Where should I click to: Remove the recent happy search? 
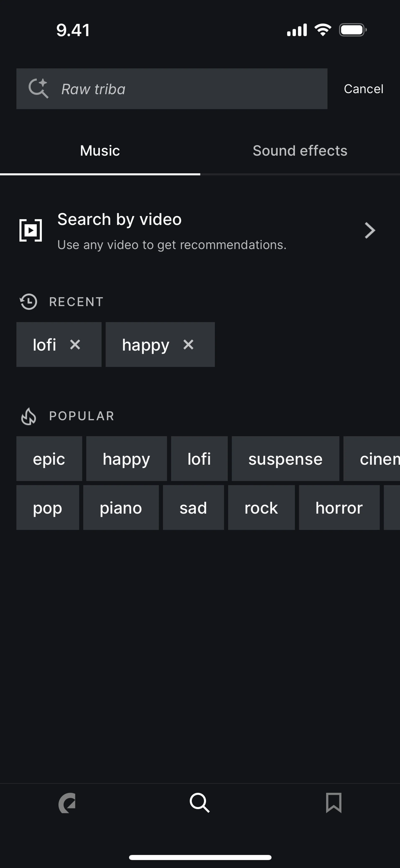tap(188, 345)
